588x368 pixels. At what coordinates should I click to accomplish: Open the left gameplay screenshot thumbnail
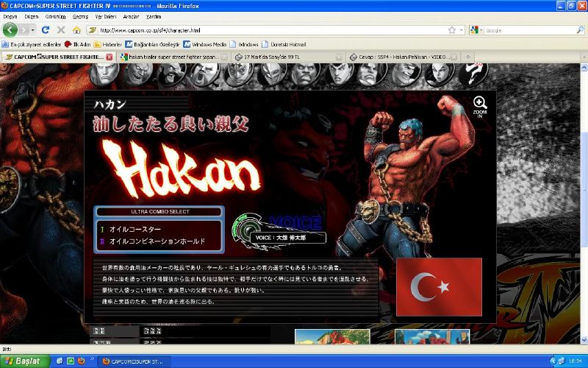pyautogui.click(x=332, y=337)
